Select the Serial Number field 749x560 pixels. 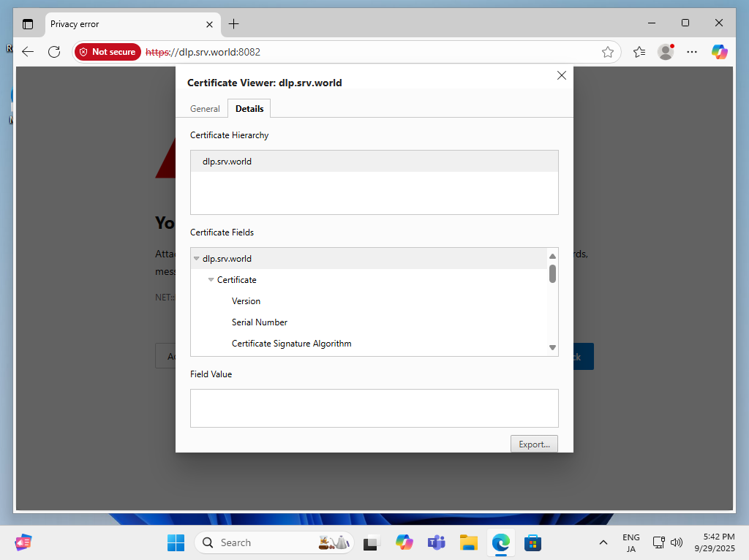point(260,322)
